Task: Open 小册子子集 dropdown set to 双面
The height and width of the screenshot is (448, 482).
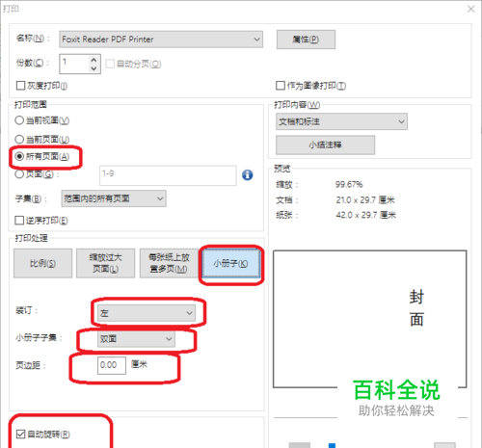Action: tap(136, 339)
